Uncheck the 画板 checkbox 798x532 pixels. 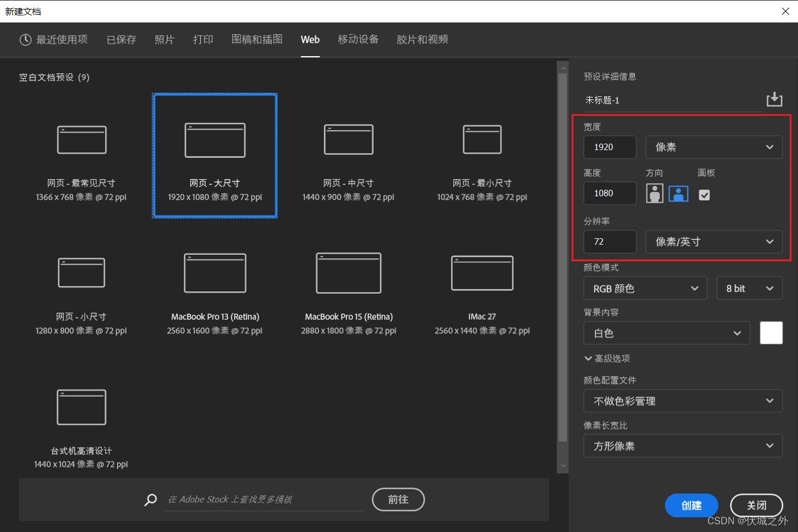[x=704, y=193]
